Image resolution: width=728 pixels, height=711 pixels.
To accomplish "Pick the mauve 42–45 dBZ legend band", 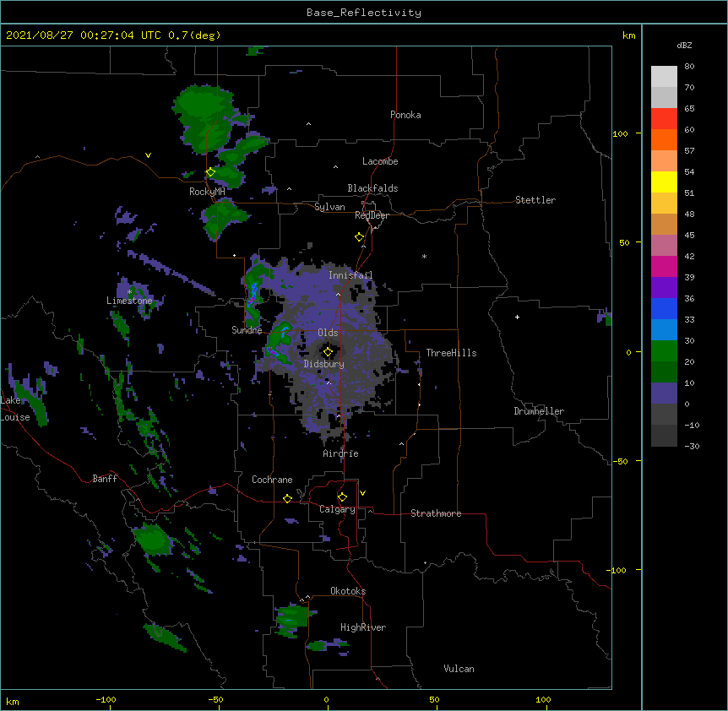I will 664,246.
